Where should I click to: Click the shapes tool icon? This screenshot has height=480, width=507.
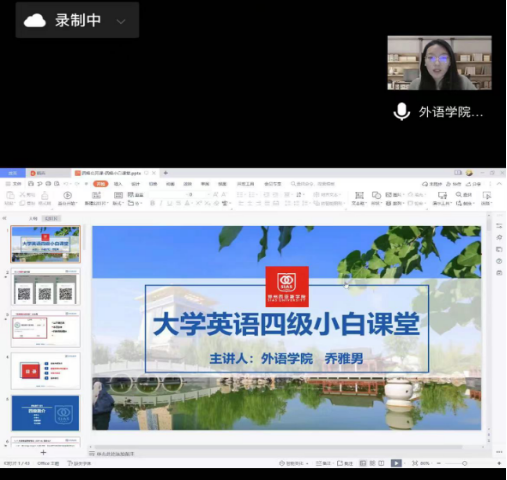pyautogui.click(x=376, y=196)
